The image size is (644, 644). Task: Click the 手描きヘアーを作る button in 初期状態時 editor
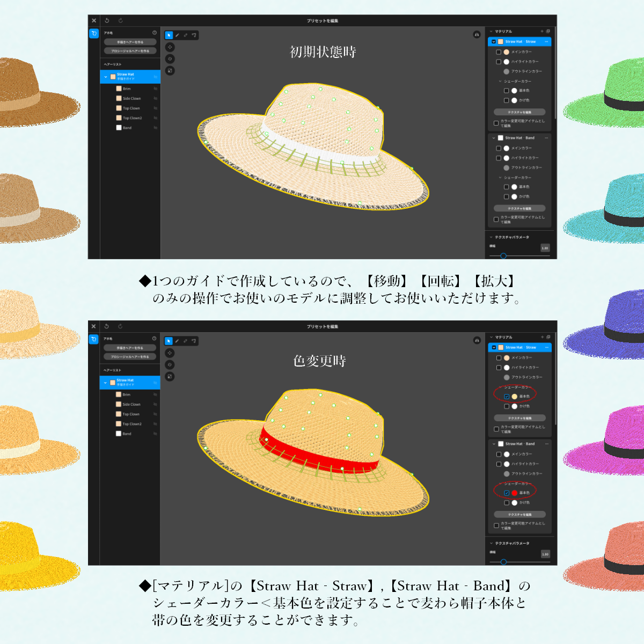(130, 42)
